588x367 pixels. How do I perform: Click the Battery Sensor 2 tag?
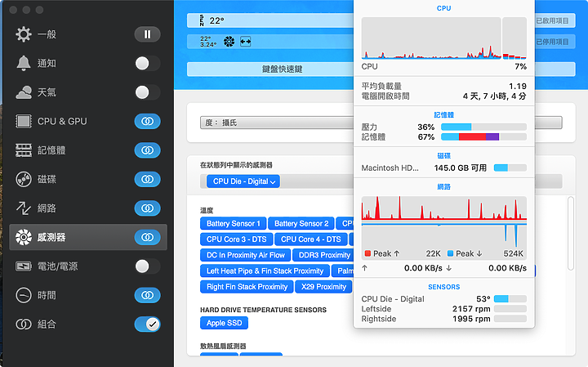click(x=301, y=224)
